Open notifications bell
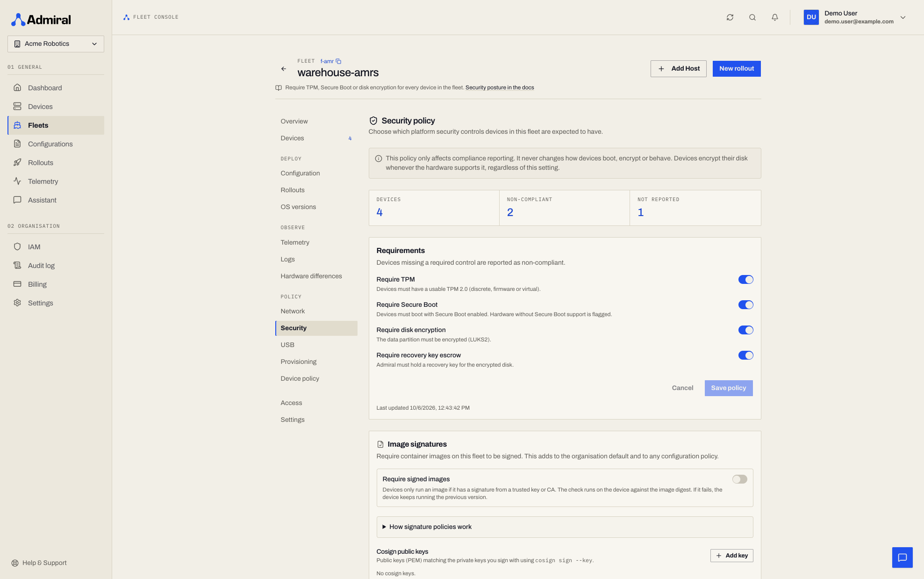The width and height of the screenshot is (924, 579). [x=774, y=17]
